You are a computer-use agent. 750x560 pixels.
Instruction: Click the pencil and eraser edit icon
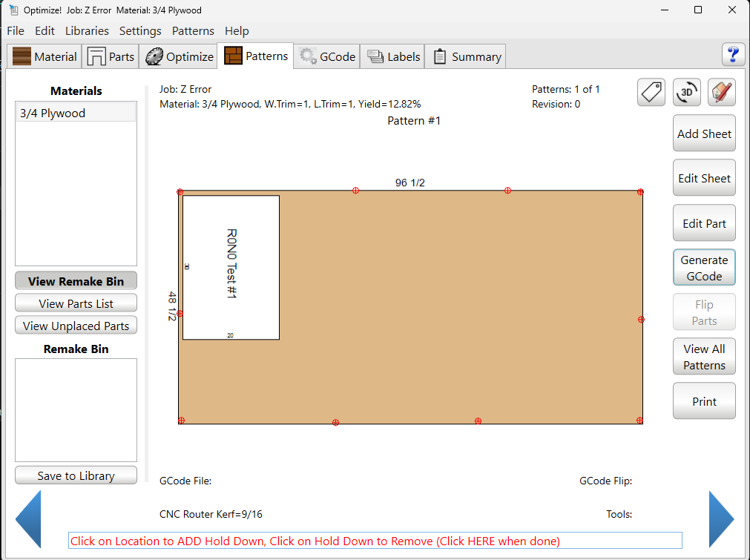tap(721, 93)
